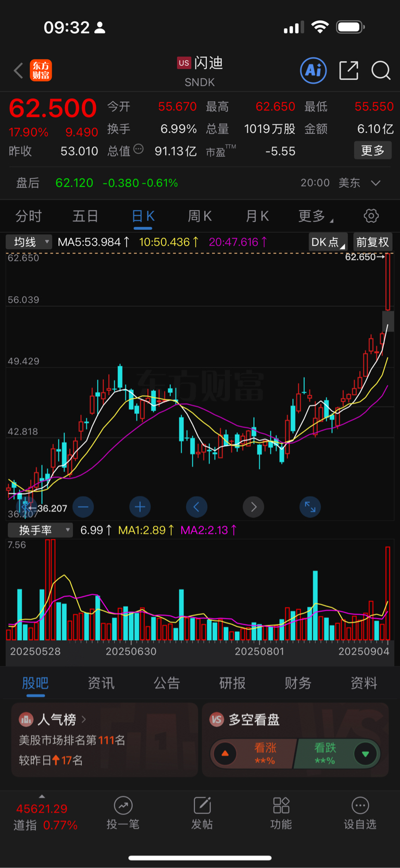
Task: Tap the bearish down-arrow circle
Action: pos(366,754)
